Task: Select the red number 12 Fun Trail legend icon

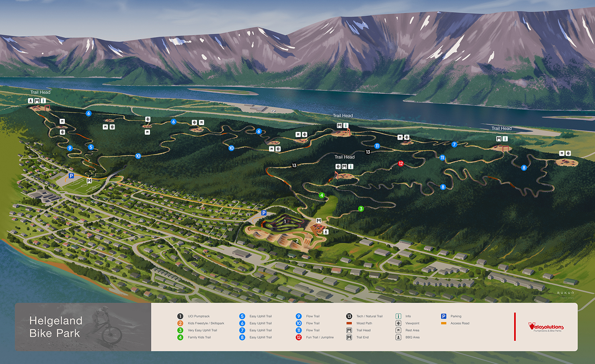Action: (x=299, y=337)
